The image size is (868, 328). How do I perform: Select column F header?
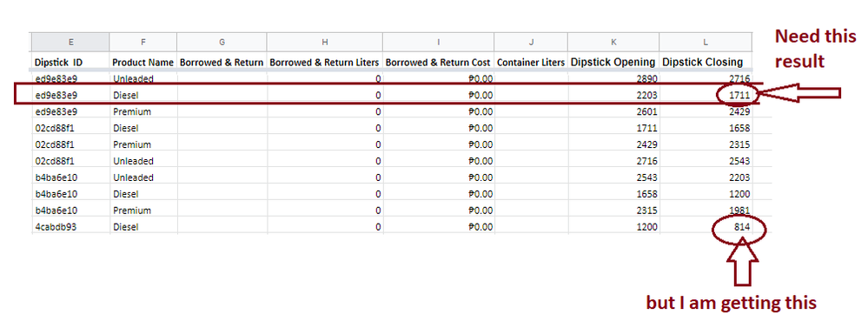[143, 42]
